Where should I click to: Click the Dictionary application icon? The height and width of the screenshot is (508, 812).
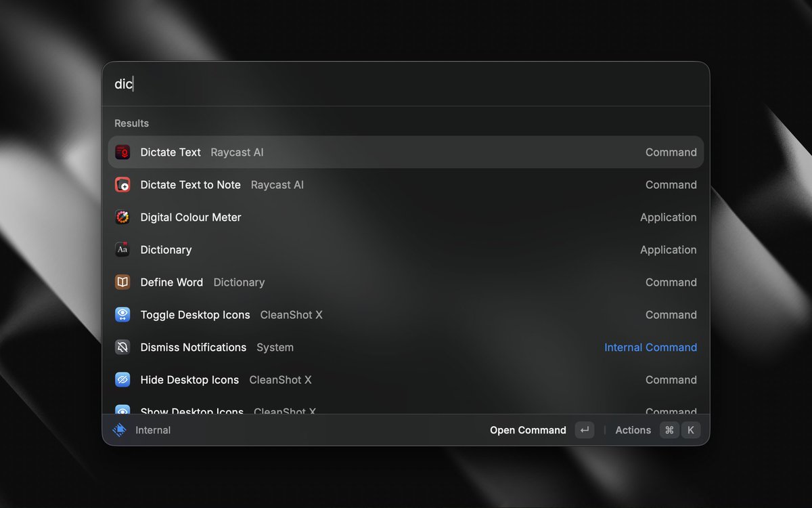(x=122, y=250)
